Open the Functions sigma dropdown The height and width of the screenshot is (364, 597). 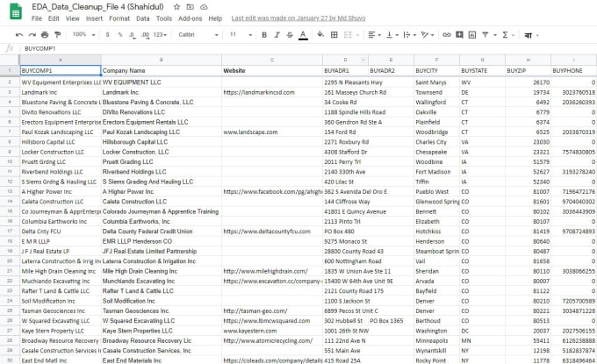click(508, 34)
